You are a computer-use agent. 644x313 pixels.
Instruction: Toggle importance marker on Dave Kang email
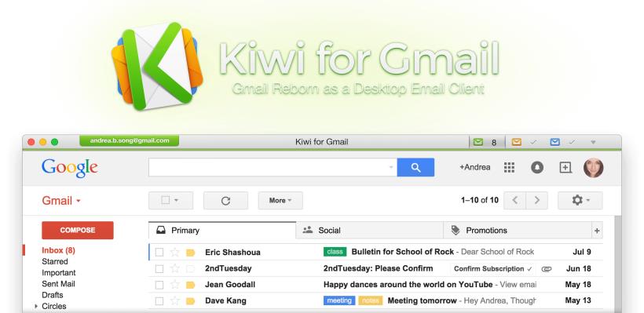(190, 301)
